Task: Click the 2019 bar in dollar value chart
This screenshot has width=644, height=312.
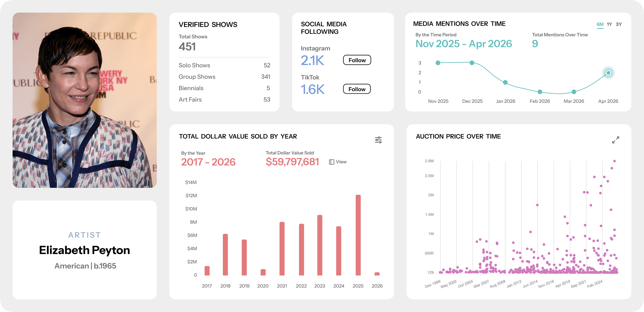Action: (244, 257)
